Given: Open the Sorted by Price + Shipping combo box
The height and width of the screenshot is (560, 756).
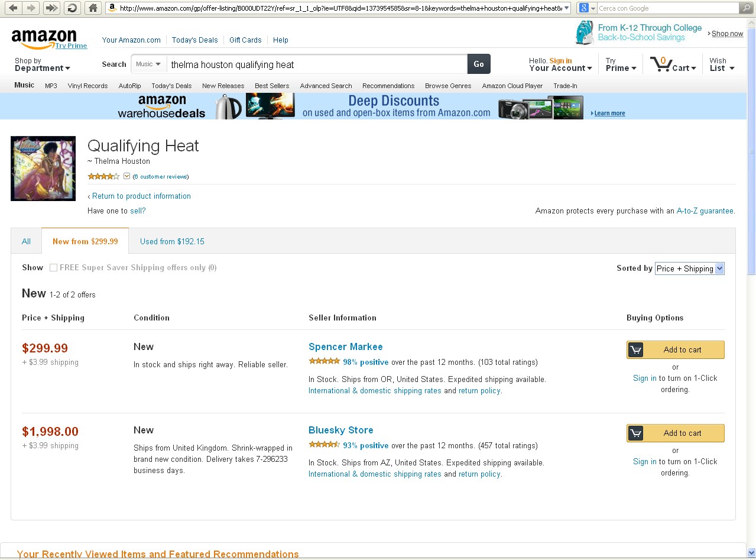Looking at the screenshot, I should pyautogui.click(x=689, y=268).
